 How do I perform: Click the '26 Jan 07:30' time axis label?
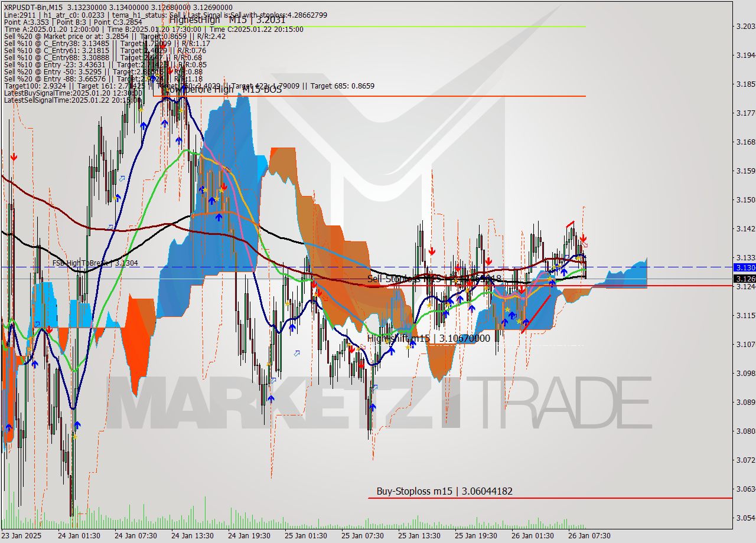(x=589, y=536)
